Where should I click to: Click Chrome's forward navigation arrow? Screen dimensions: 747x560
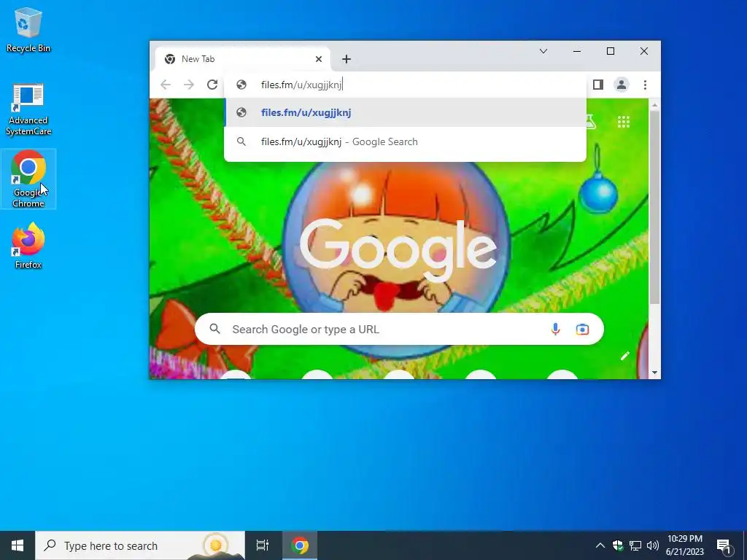(x=189, y=85)
